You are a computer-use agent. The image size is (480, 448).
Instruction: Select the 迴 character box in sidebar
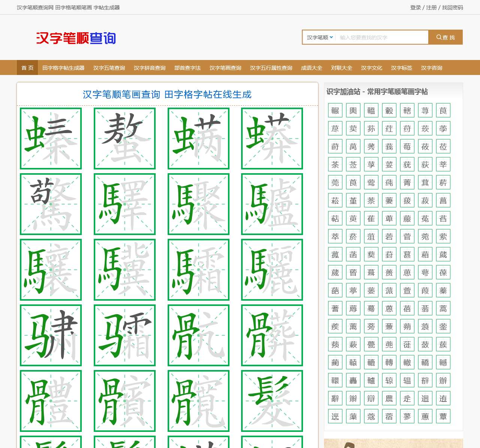[425, 399]
